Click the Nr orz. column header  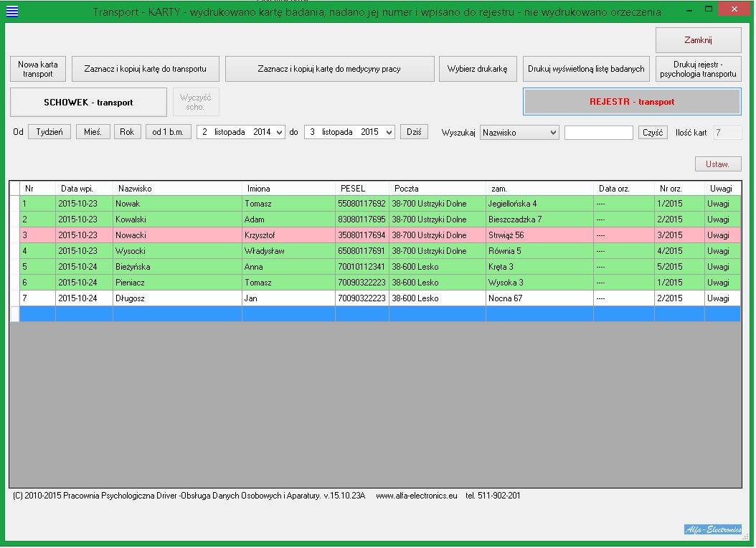tap(679, 189)
